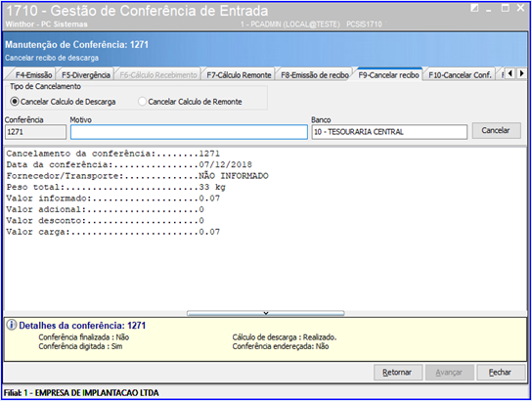Click 'Valor desconto' line
This screenshot has height=401, width=532.
tap(106, 221)
